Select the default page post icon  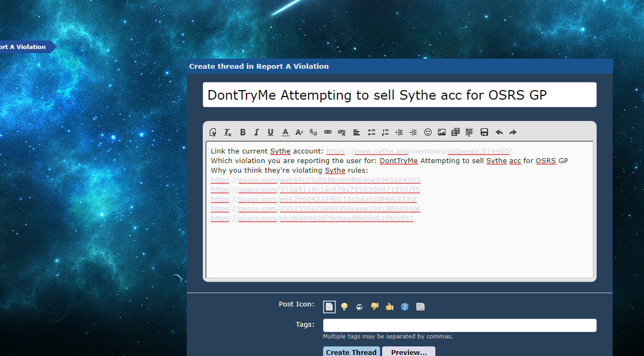pos(329,307)
